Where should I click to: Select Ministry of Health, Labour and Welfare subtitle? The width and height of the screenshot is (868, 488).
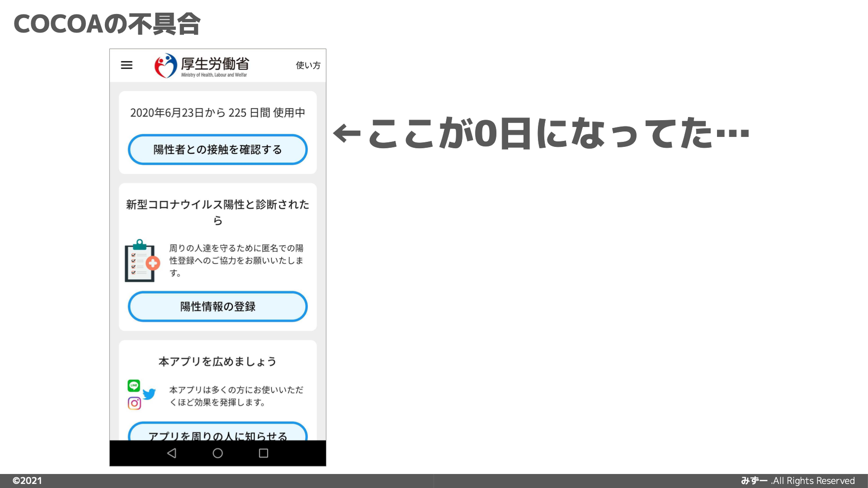tap(214, 75)
